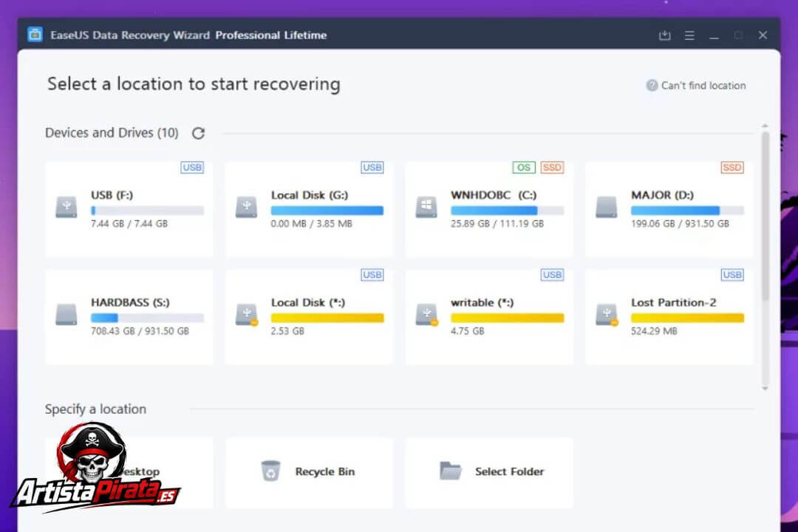This screenshot has width=798, height=532.
Task: Select the USB (F:) drive icon
Action: [66, 207]
